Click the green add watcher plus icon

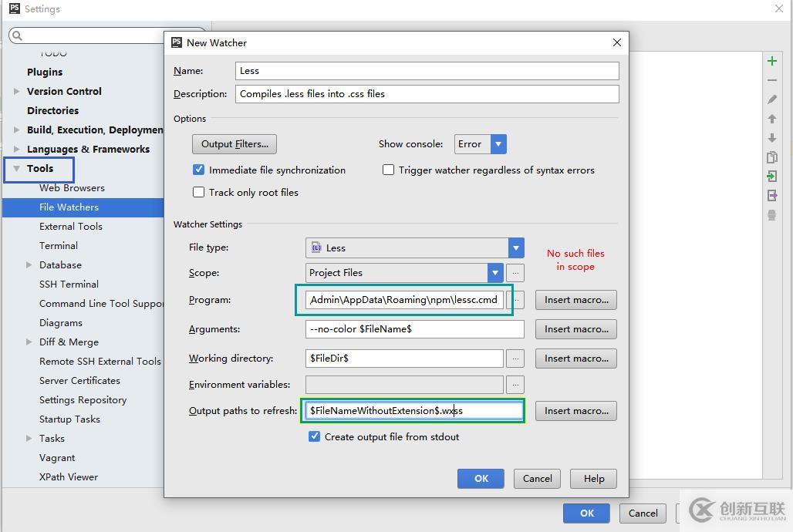point(771,61)
